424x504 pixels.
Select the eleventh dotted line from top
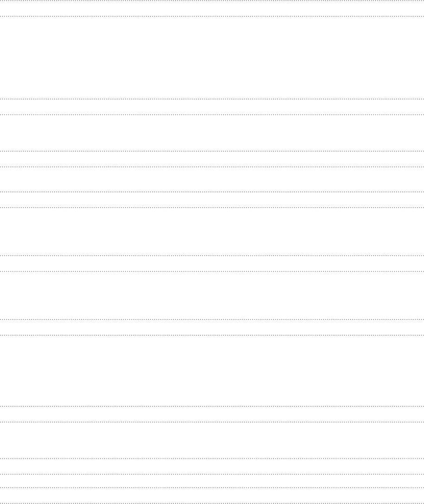pyautogui.click(x=212, y=319)
